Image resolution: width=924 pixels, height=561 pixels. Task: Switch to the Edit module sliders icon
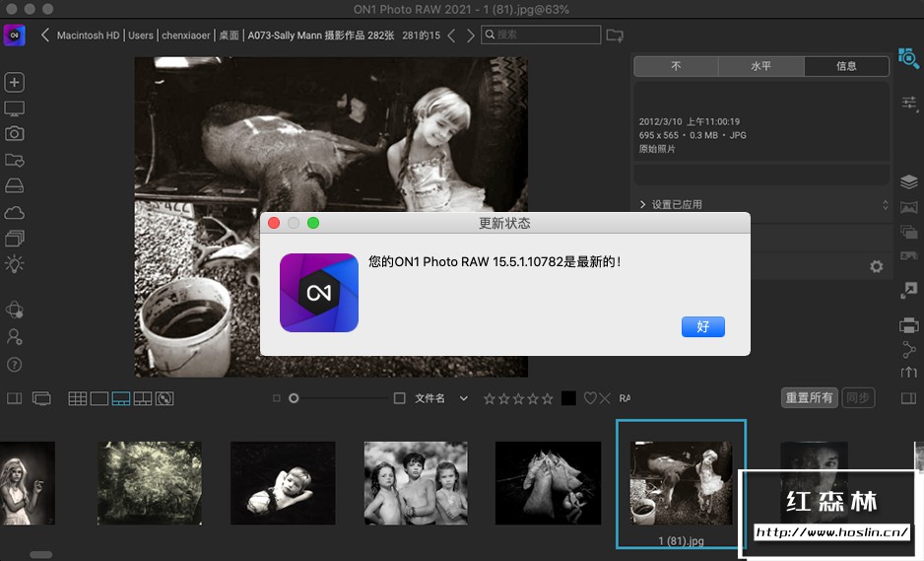909,104
